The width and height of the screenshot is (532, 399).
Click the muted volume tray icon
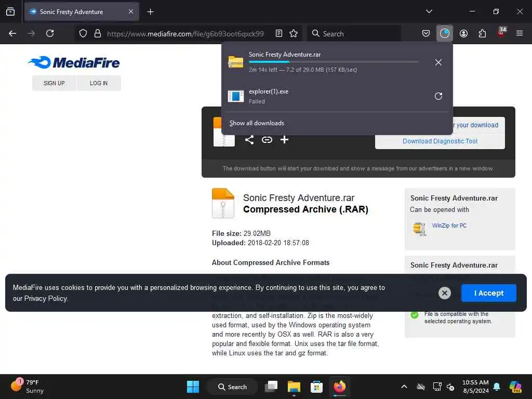click(450, 387)
